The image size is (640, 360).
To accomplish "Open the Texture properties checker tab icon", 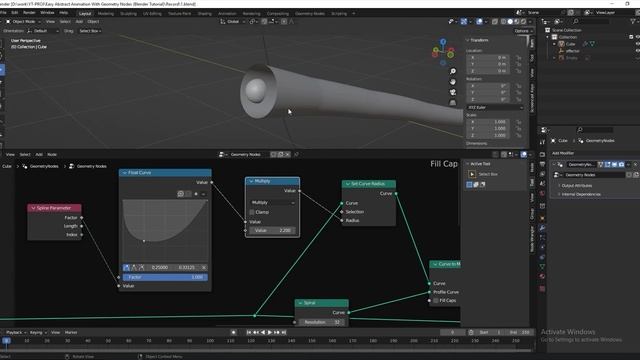I will (x=542, y=289).
